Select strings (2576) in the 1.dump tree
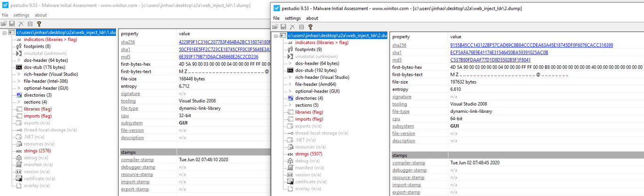The image size is (644, 196). (37, 151)
